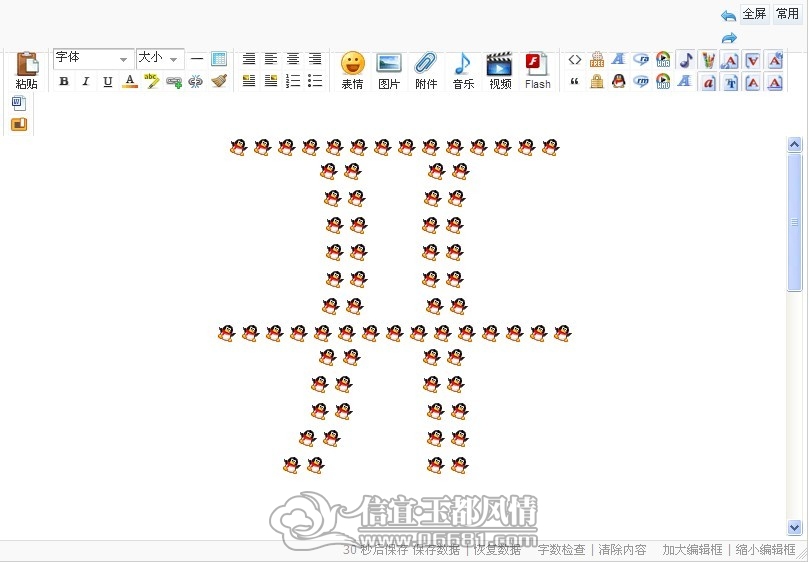Insert a horizontal rule line
Screen dimensions: 809x562
[x=197, y=59]
